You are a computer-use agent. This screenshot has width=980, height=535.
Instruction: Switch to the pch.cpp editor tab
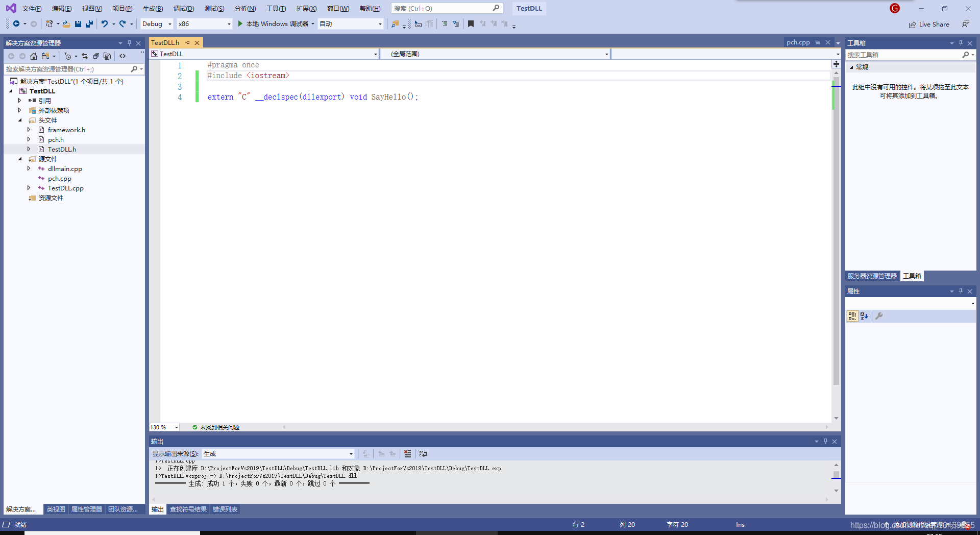click(798, 42)
